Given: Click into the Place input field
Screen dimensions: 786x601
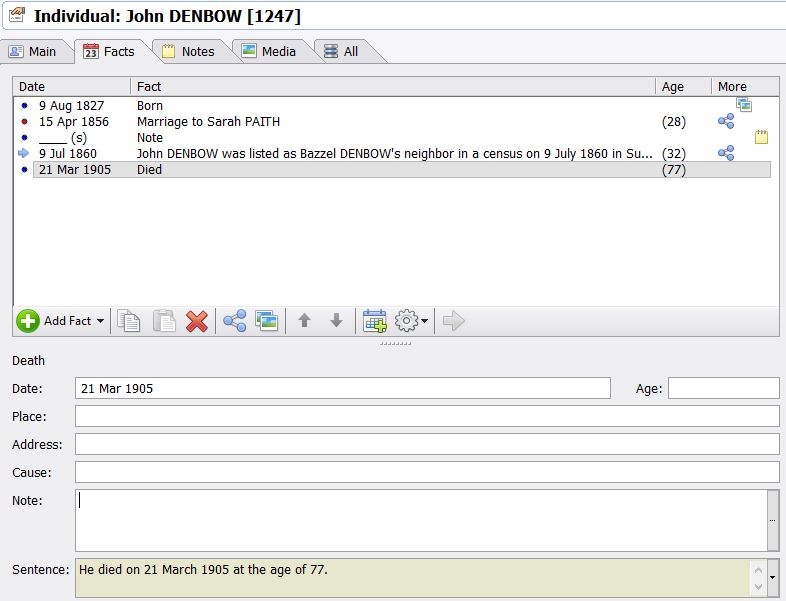Looking at the screenshot, I should 426,416.
